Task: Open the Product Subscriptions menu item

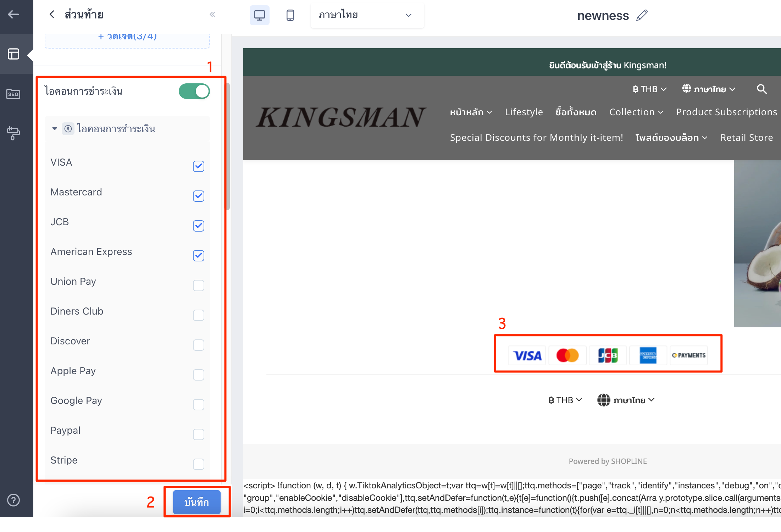Action: (727, 112)
